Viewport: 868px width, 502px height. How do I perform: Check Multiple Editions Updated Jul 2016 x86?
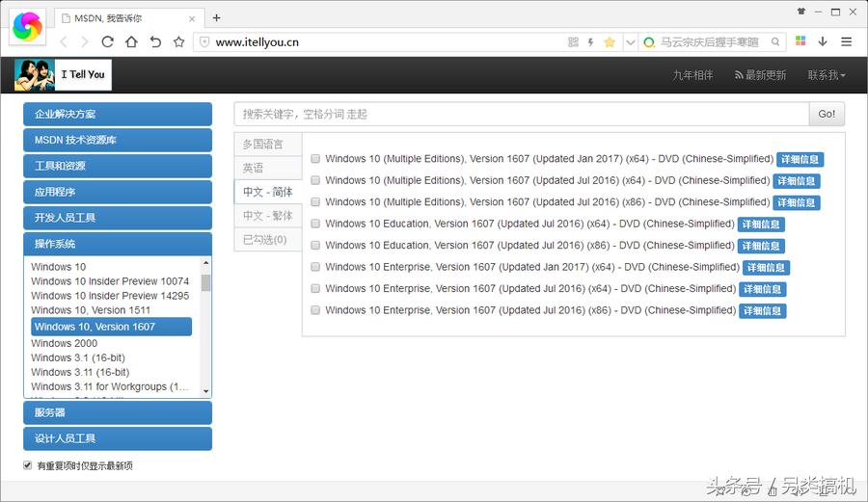(x=315, y=201)
